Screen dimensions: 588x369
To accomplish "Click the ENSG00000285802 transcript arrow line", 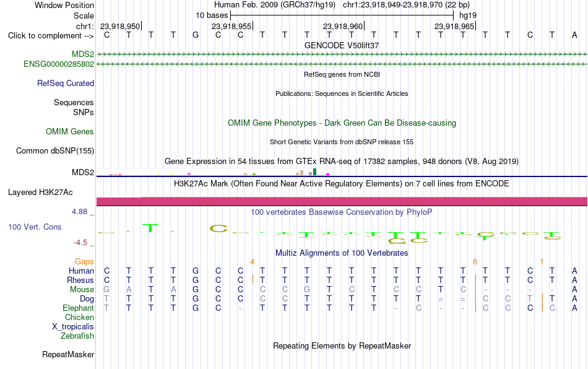I will click(342, 64).
